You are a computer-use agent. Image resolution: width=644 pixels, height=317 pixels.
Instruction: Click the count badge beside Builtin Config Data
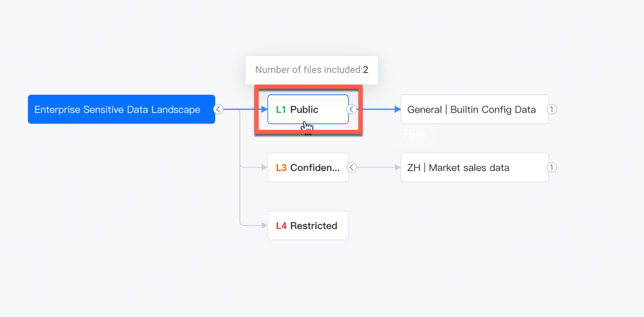tap(552, 109)
